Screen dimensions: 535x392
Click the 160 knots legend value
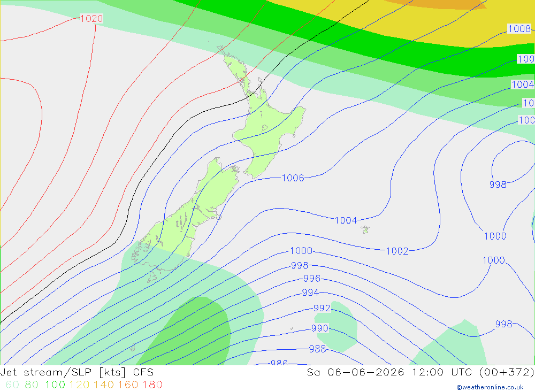[128, 385]
